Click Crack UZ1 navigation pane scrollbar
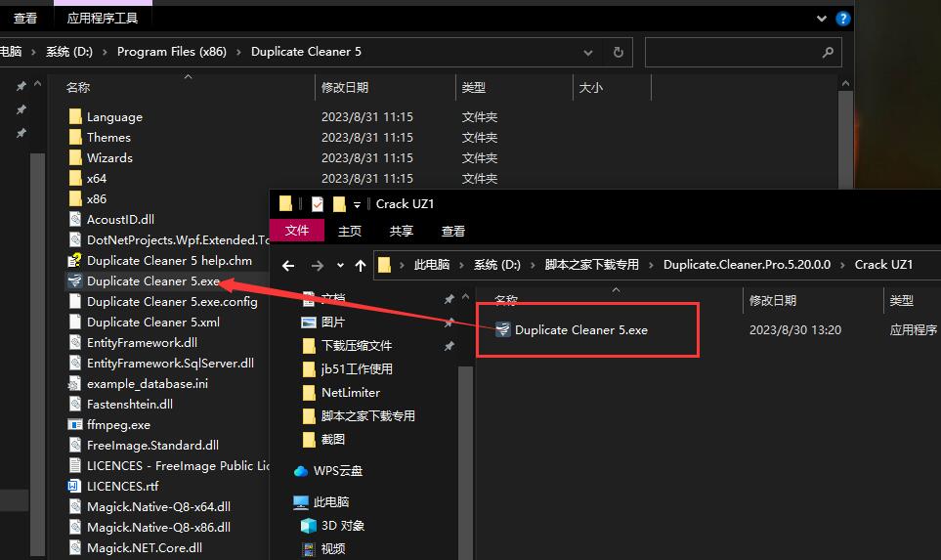Screen dimensions: 941x560 [465, 462]
